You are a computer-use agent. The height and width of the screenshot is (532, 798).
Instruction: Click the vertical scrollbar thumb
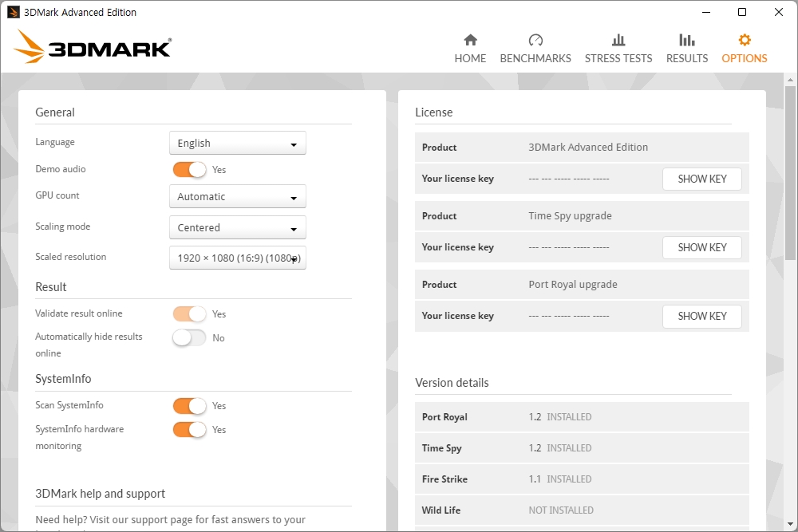[790, 173]
